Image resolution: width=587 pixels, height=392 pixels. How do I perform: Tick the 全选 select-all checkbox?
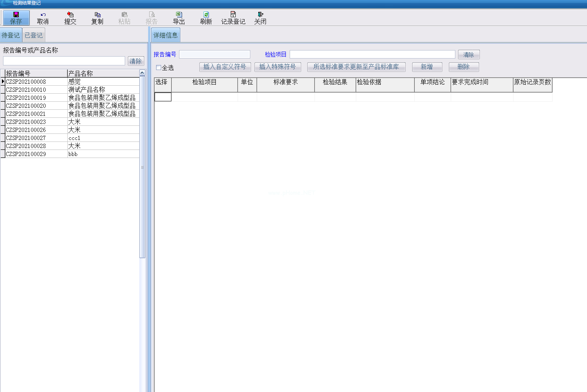pos(159,68)
